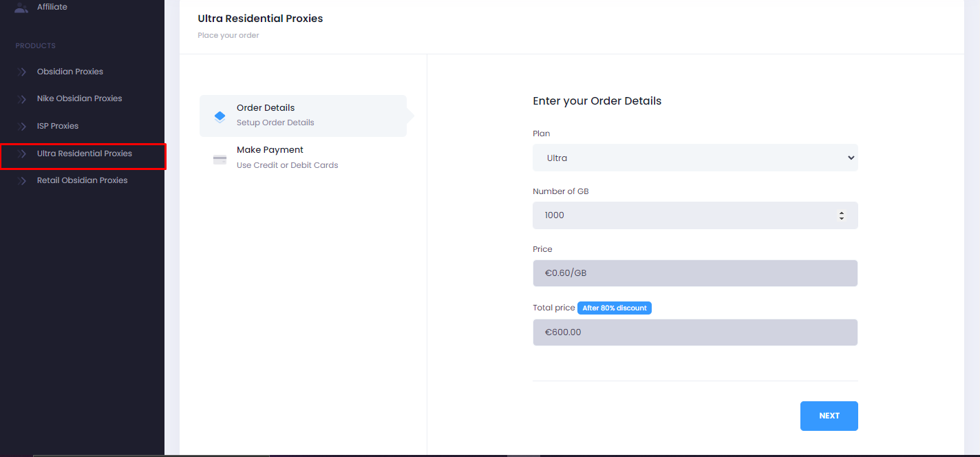Click the chevron icon beside ISP Proxies

(x=22, y=127)
